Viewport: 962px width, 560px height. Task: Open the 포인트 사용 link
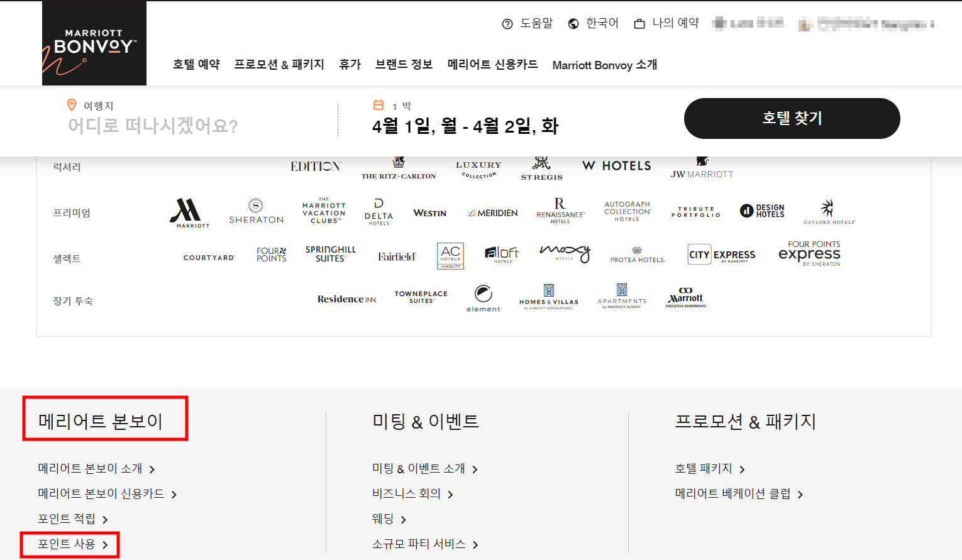tap(73, 544)
